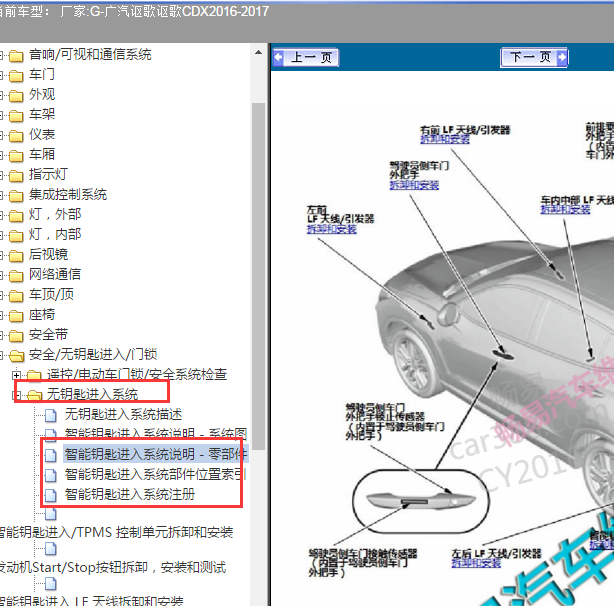The height and width of the screenshot is (606, 614).
Task: Go to next page with 下一页 button
Action: 534,58
